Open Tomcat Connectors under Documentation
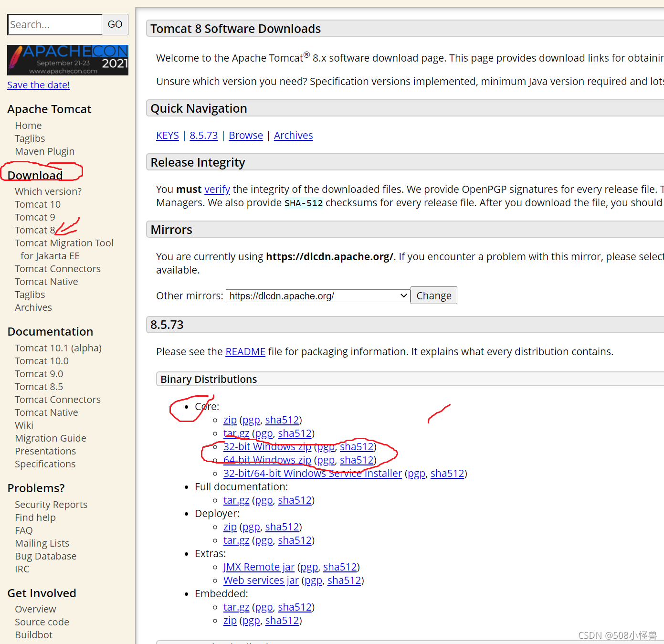This screenshot has height=644, width=664. [x=58, y=400]
